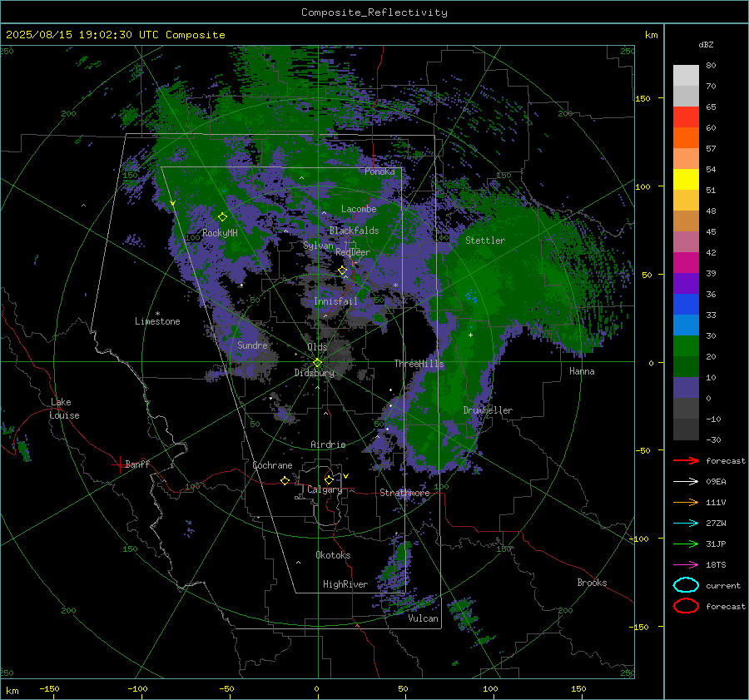Click the Calgary city label
The height and width of the screenshot is (700, 749).
tap(325, 489)
